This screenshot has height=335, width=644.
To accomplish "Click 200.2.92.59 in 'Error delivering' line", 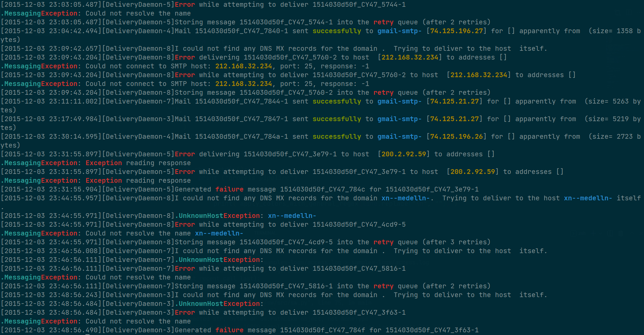I will [404, 154].
